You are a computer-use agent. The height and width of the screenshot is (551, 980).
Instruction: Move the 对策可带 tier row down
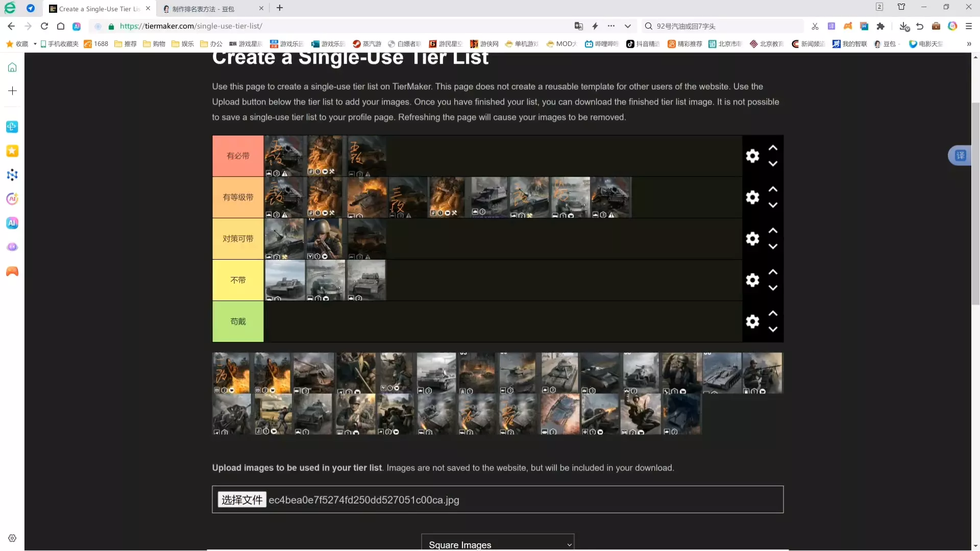pyautogui.click(x=773, y=246)
